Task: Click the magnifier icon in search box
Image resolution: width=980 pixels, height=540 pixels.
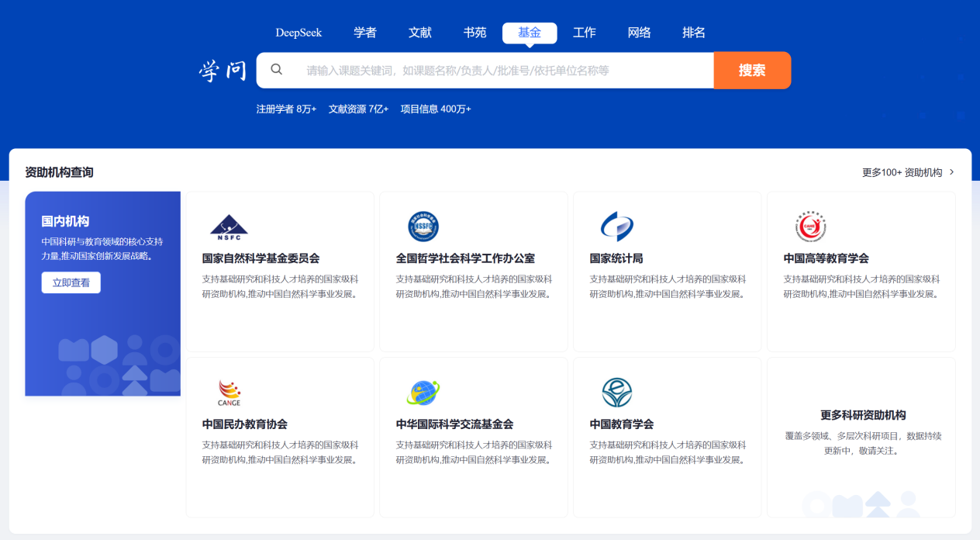Action: [277, 70]
